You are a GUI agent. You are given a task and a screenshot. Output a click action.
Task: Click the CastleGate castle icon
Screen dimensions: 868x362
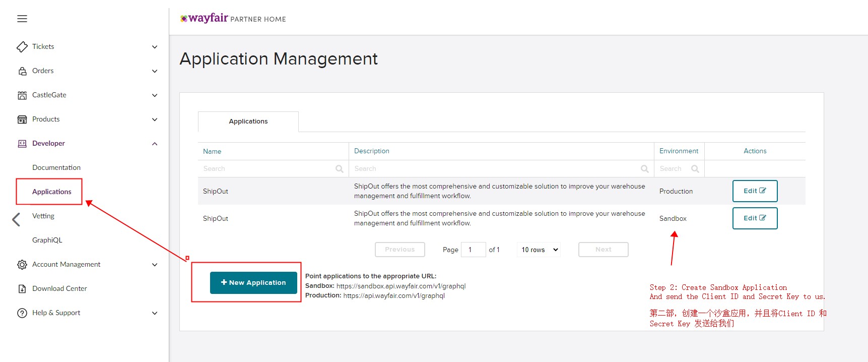pos(22,95)
